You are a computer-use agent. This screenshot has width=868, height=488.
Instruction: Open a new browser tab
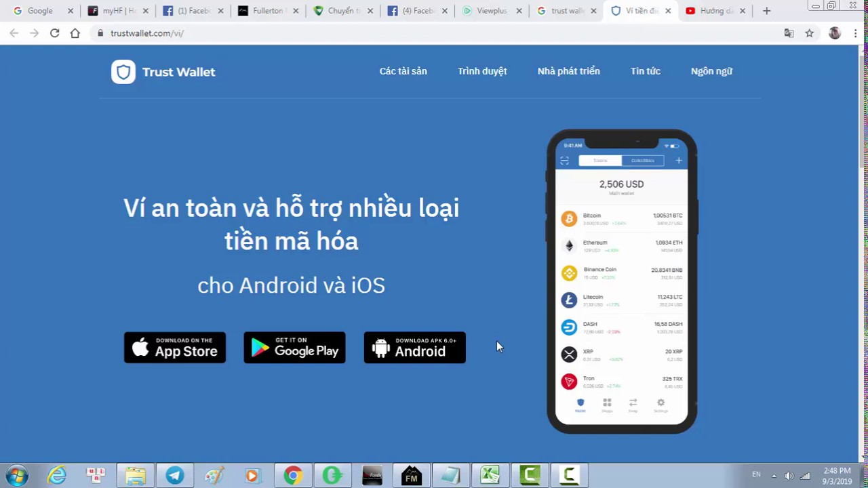(x=766, y=11)
